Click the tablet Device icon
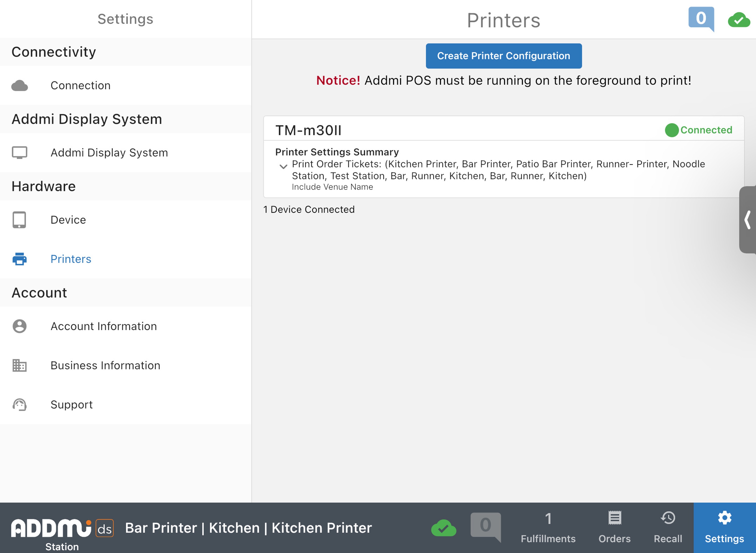Screen dimensions: 756x553 click(x=19, y=220)
